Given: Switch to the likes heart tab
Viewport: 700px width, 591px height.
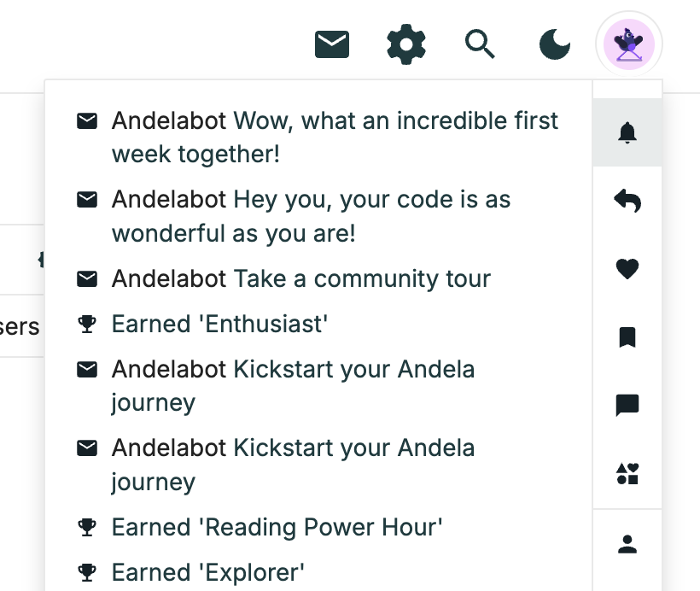Looking at the screenshot, I should click(627, 269).
